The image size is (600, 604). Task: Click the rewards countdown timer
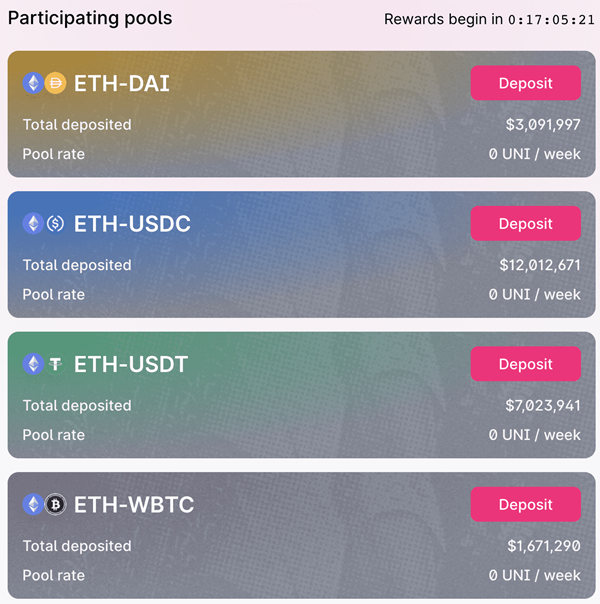551,19
